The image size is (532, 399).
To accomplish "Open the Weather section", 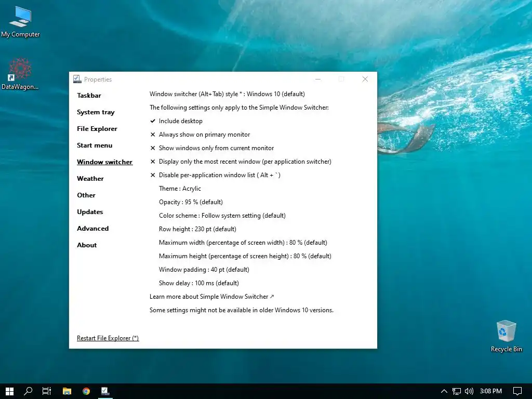I will (x=90, y=179).
